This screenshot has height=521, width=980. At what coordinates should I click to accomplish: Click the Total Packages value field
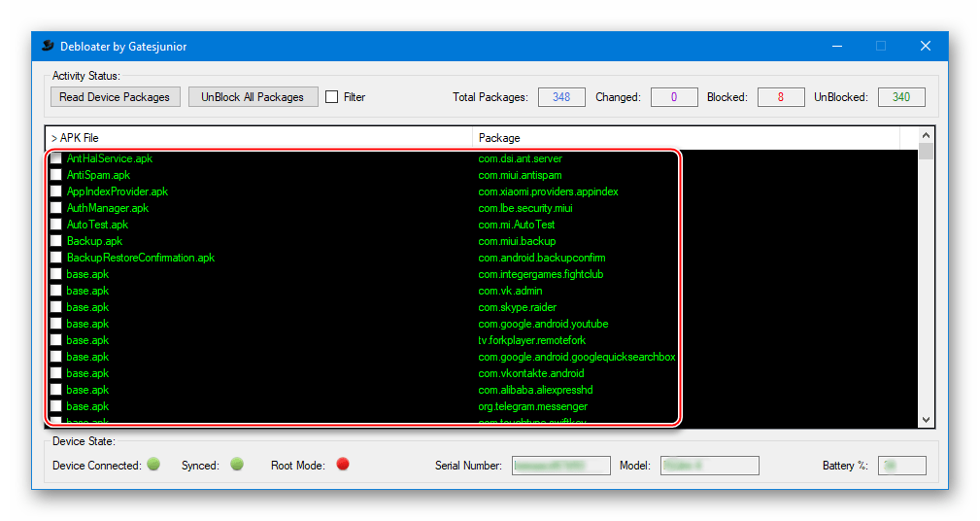(x=561, y=97)
